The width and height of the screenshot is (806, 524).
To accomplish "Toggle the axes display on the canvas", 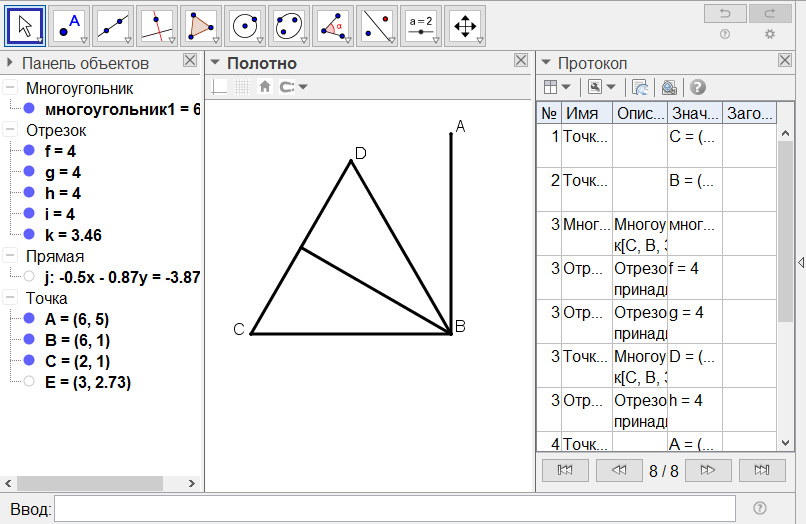I will click(x=220, y=87).
